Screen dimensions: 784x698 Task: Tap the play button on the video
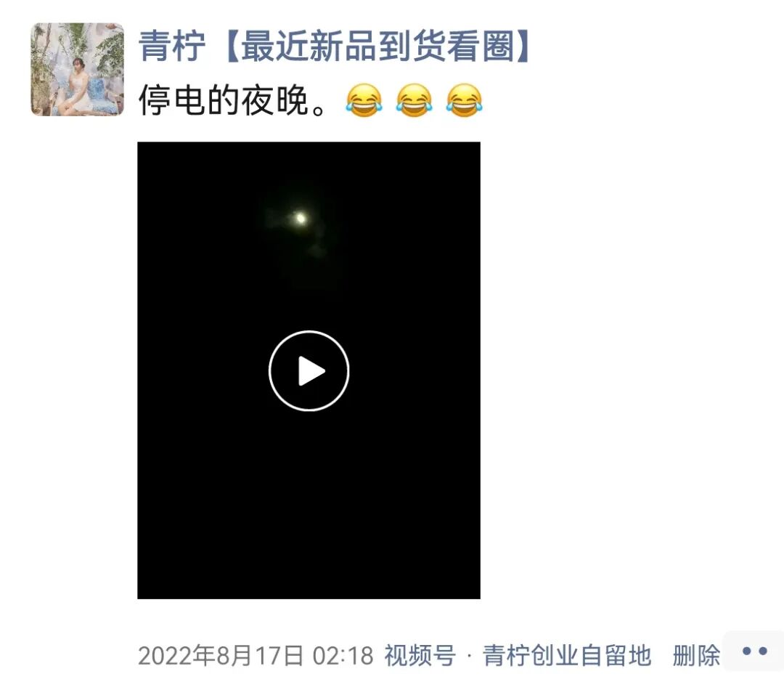309,370
